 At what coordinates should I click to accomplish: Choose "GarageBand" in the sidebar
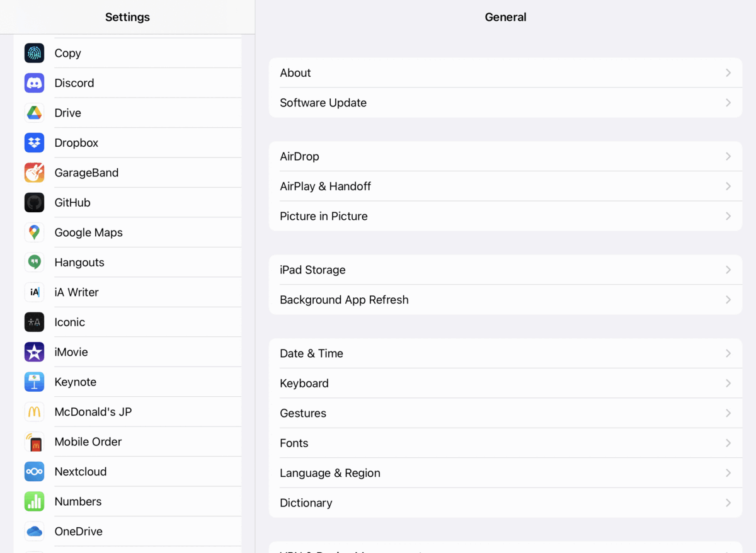tap(86, 173)
